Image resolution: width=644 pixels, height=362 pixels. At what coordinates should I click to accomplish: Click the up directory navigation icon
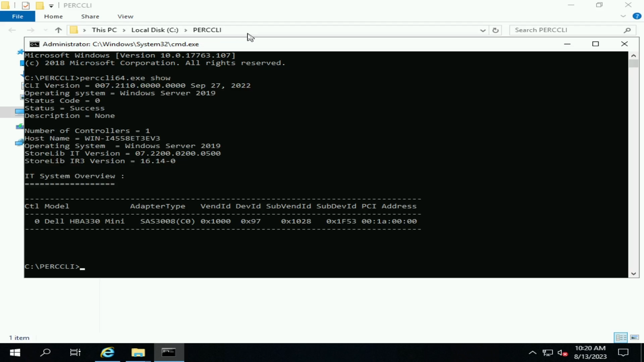pyautogui.click(x=57, y=29)
